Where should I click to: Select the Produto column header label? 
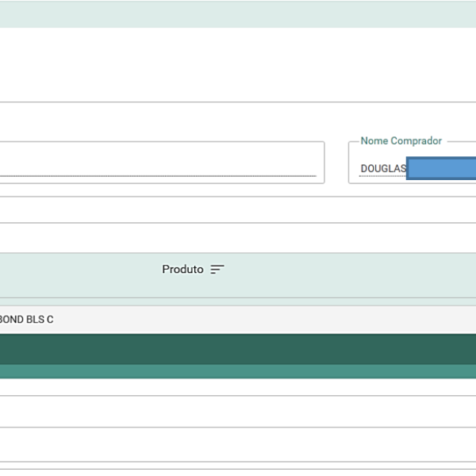click(x=182, y=270)
